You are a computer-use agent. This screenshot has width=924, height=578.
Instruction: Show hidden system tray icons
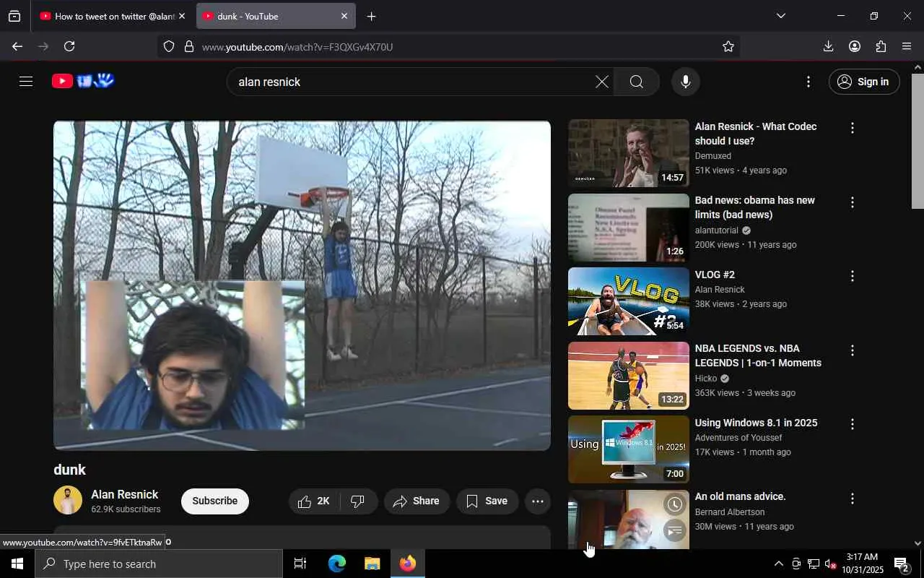point(778,564)
